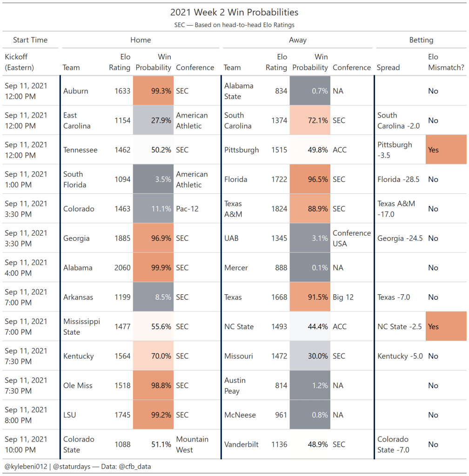469x476 pixels.
Task: Click the Georgia team name cell
Action: pos(76,238)
